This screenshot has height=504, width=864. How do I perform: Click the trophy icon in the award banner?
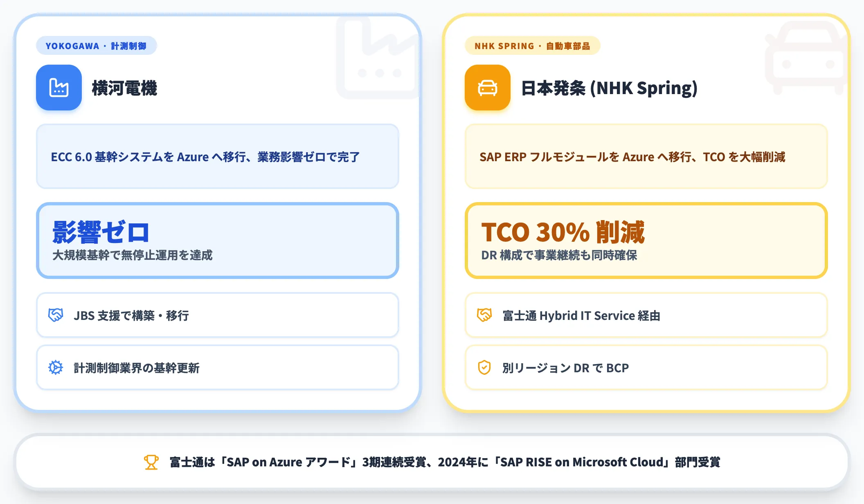[151, 462]
